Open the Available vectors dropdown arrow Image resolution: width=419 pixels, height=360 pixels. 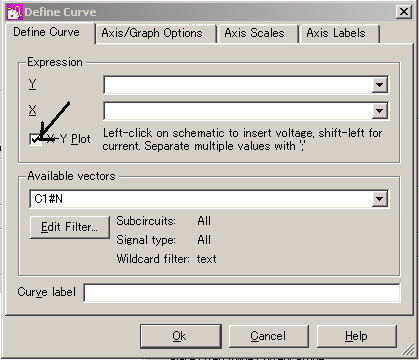(379, 199)
